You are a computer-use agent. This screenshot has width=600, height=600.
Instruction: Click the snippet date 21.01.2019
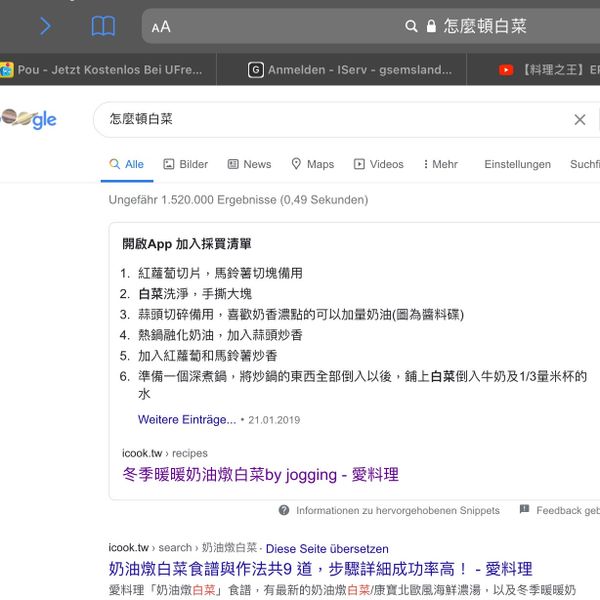click(x=274, y=420)
